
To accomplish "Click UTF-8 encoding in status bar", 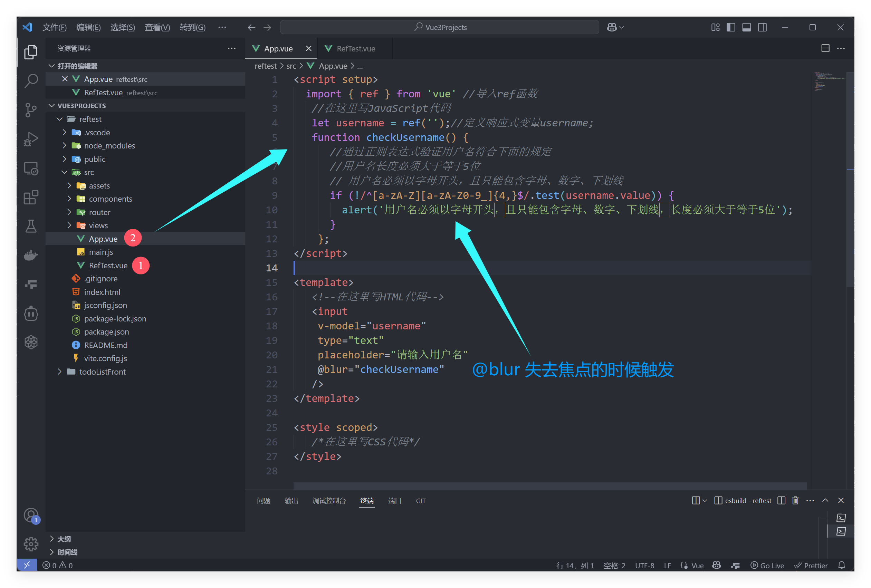I will pos(645,566).
